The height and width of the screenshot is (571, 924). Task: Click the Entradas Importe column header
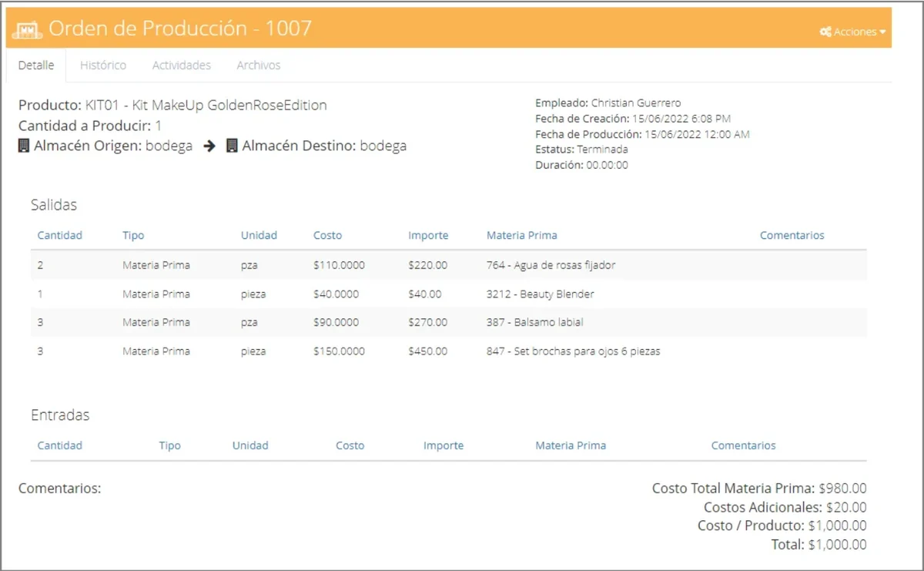444,445
